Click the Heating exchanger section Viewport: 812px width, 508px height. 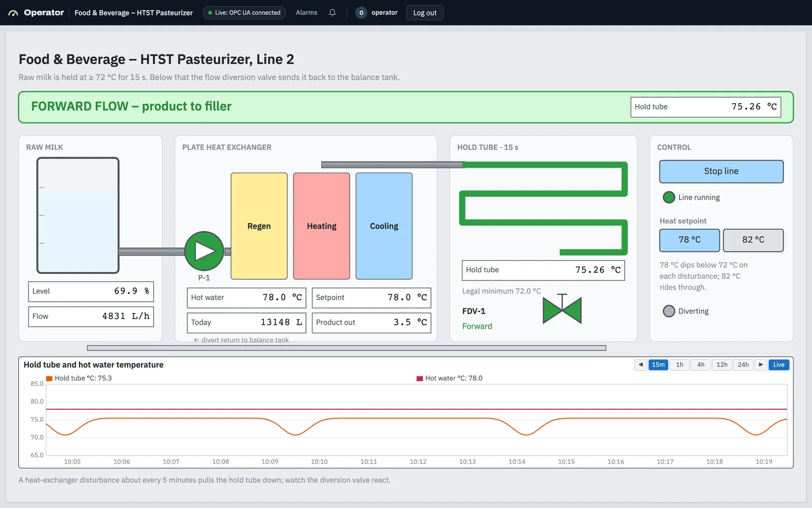coord(322,226)
